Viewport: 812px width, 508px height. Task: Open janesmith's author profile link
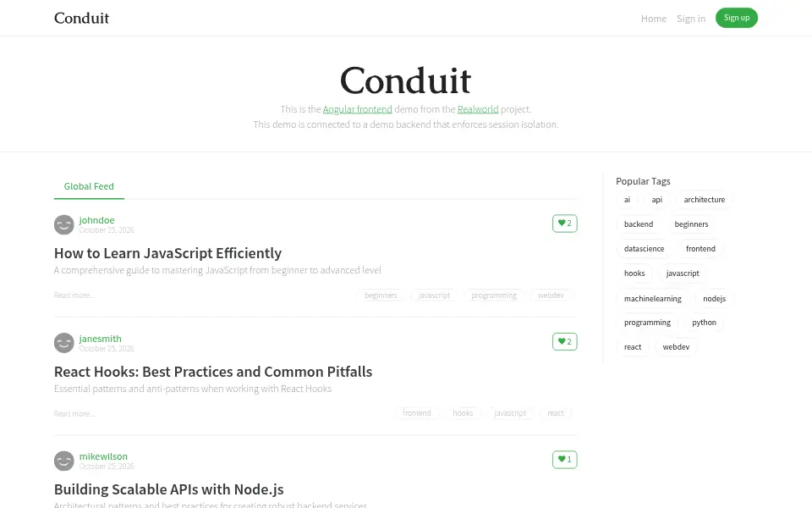pos(100,339)
